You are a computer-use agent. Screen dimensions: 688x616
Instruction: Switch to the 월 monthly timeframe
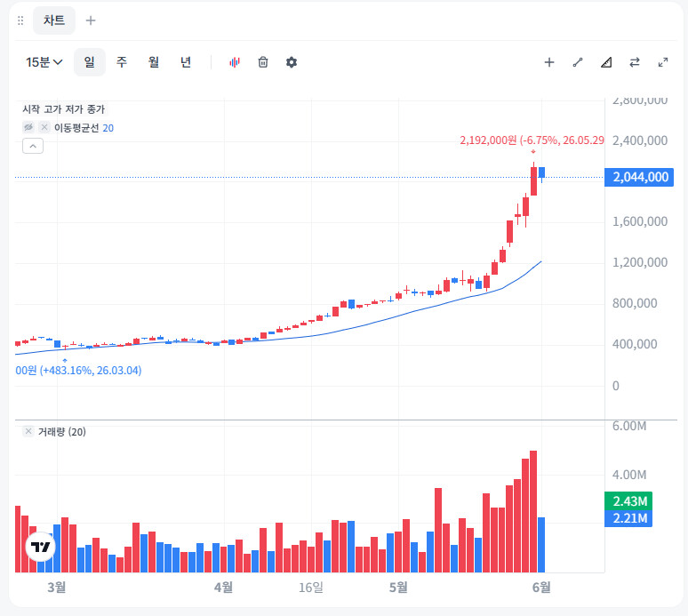tap(154, 62)
